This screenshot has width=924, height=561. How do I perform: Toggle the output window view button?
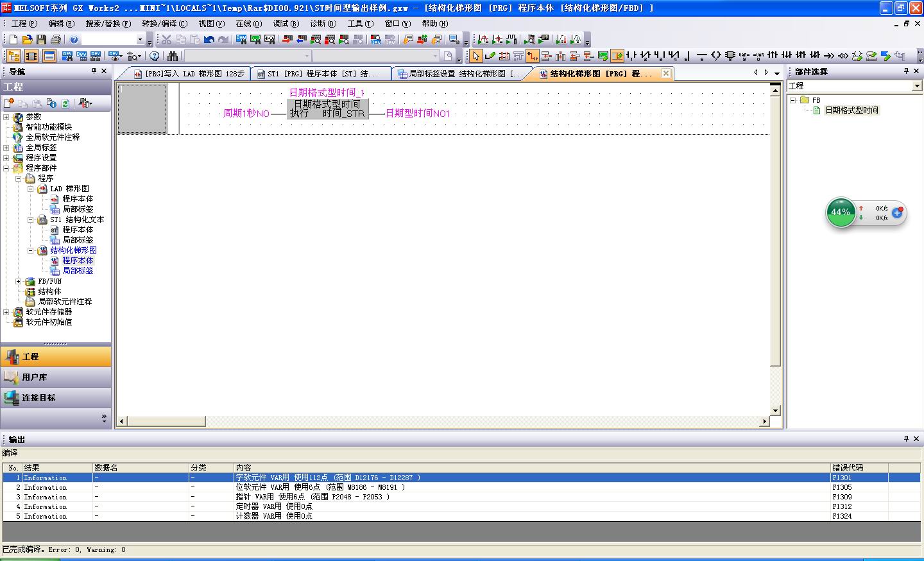pos(49,56)
